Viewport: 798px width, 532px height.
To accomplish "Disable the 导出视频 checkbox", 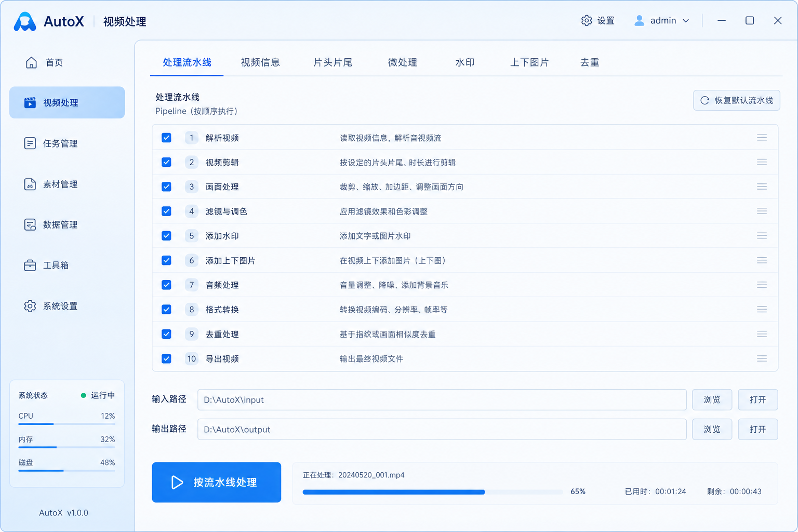I will (166, 358).
